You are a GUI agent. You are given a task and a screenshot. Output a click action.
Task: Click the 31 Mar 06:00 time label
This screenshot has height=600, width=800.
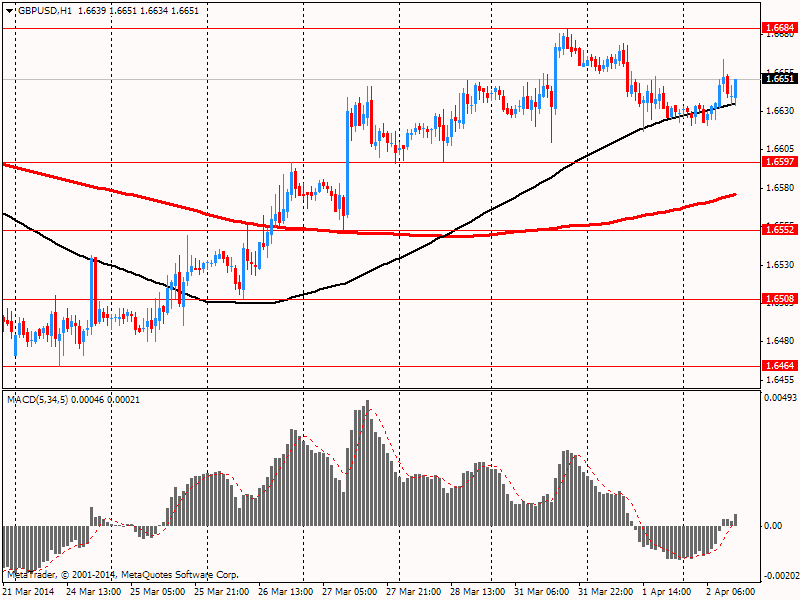click(x=541, y=592)
